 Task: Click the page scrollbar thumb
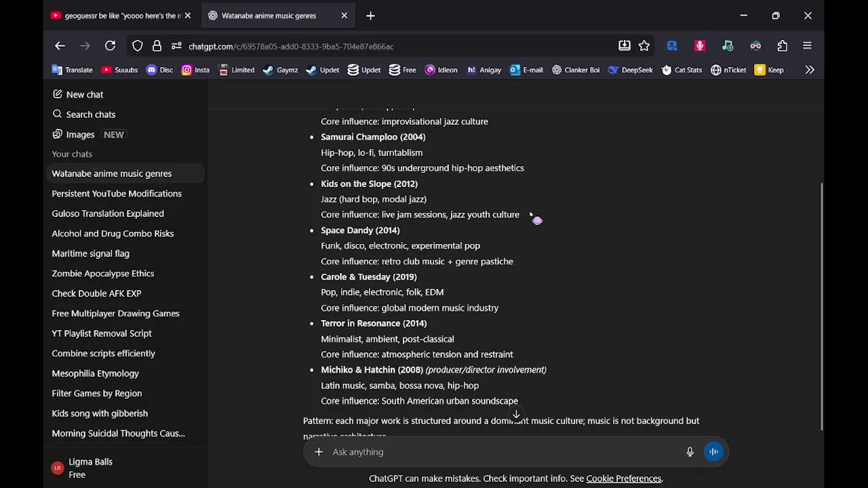(x=821, y=305)
